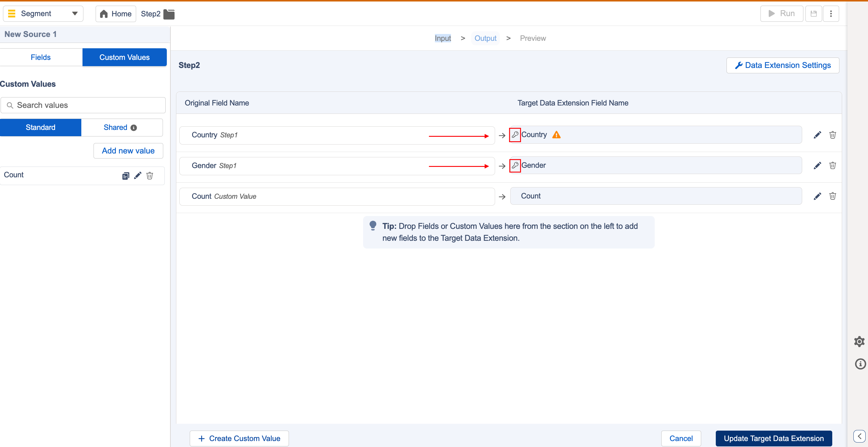
Task: Focus the Search values field
Action: point(83,105)
